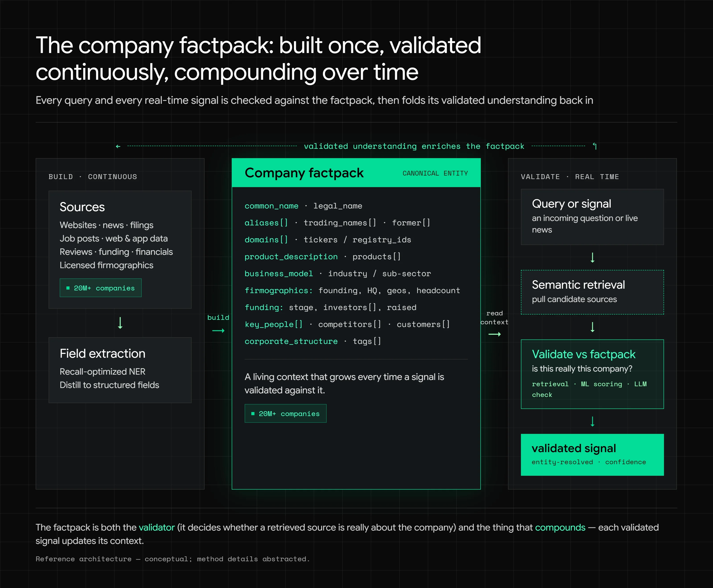Click left arrow of enrichment feedback loop
Image resolution: width=713 pixels, height=588 pixels.
(x=118, y=146)
